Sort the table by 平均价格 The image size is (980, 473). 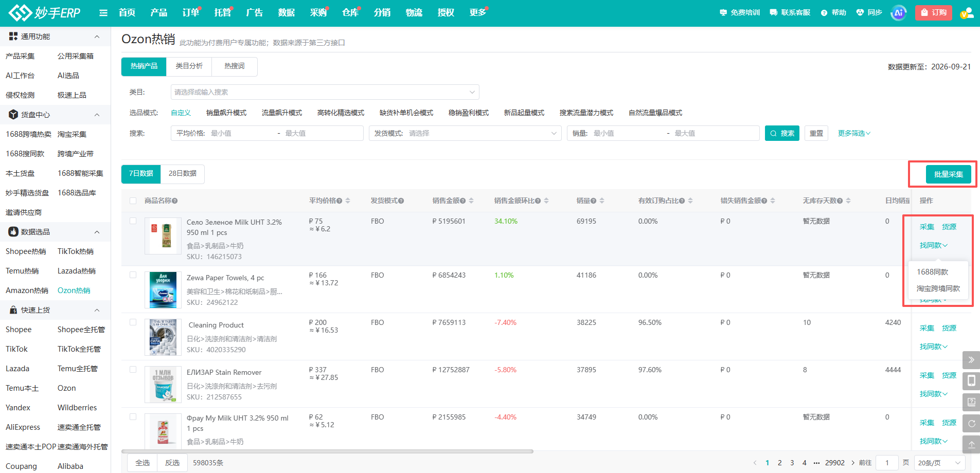pyautogui.click(x=348, y=201)
